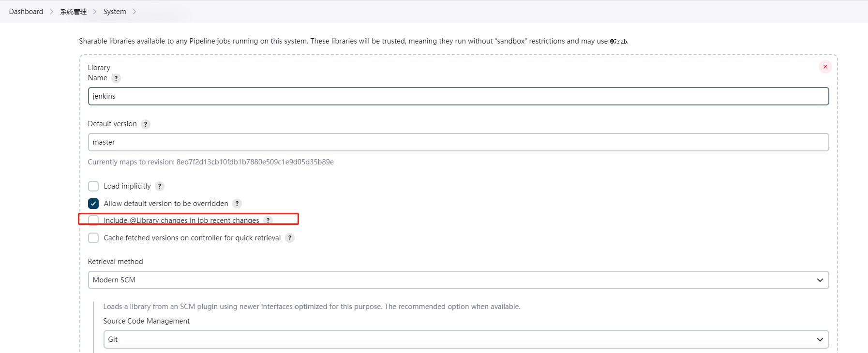Screen dimensions: 868x353
Task: Open the Retrieval method Modern SCM dropdown
Action: pos(458,280)
